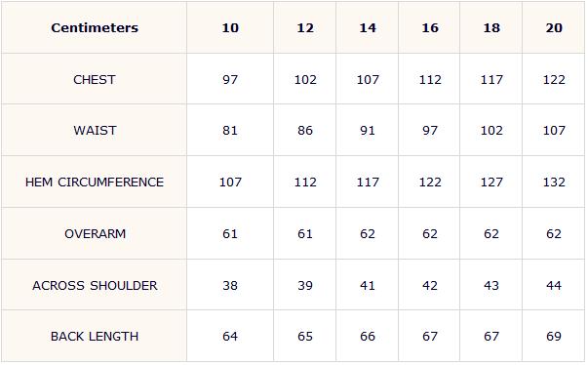588x365 pixels.
Task: Click the ACROSS SHOULDER row label
Action: [x=95, y=286]
